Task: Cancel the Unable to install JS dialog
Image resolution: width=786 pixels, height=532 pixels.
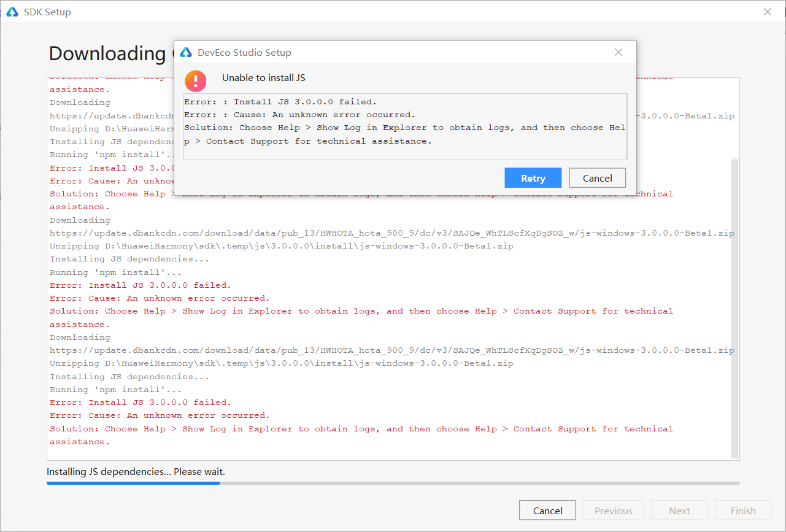Action: click(597, 177)
